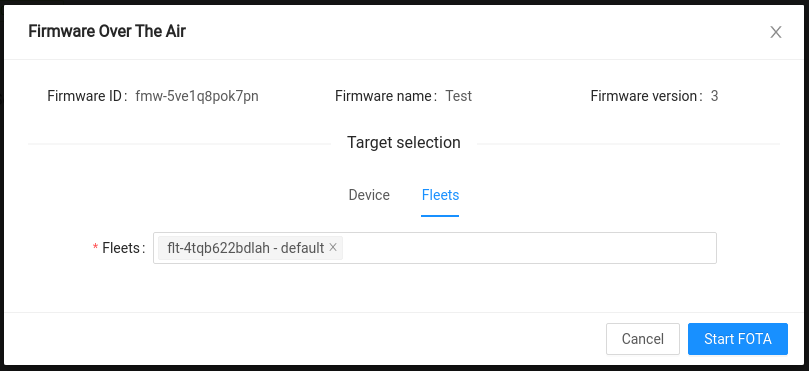Switch to the Device tab
Screen dimensions: 809x371
(x=369, y=195)
